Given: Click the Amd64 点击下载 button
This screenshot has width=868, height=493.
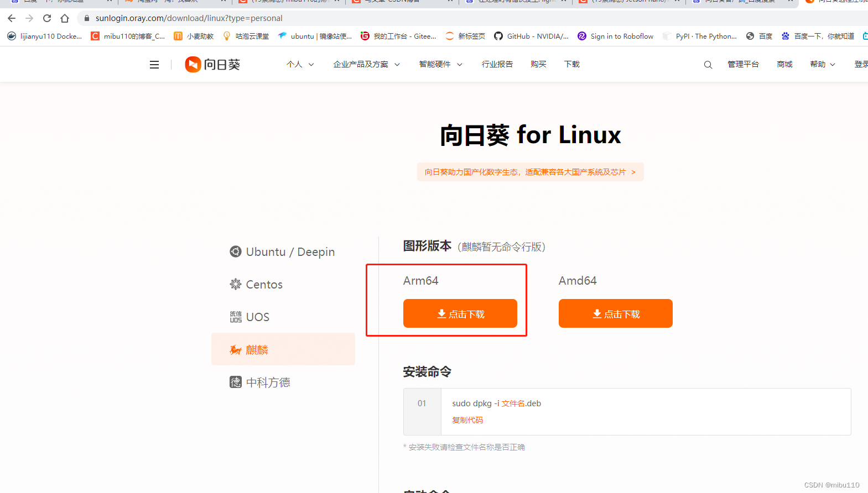Looking at the screenshot, I should click(x=616, y=313).
